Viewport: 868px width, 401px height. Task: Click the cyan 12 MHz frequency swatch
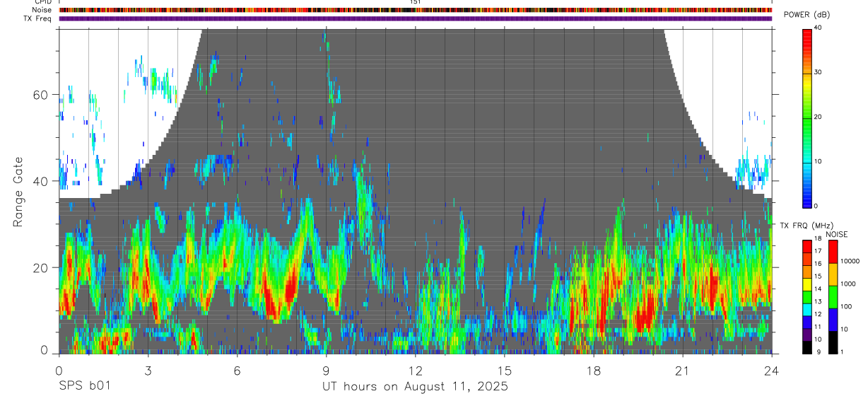pyautogui.click(x=807, y=310)
